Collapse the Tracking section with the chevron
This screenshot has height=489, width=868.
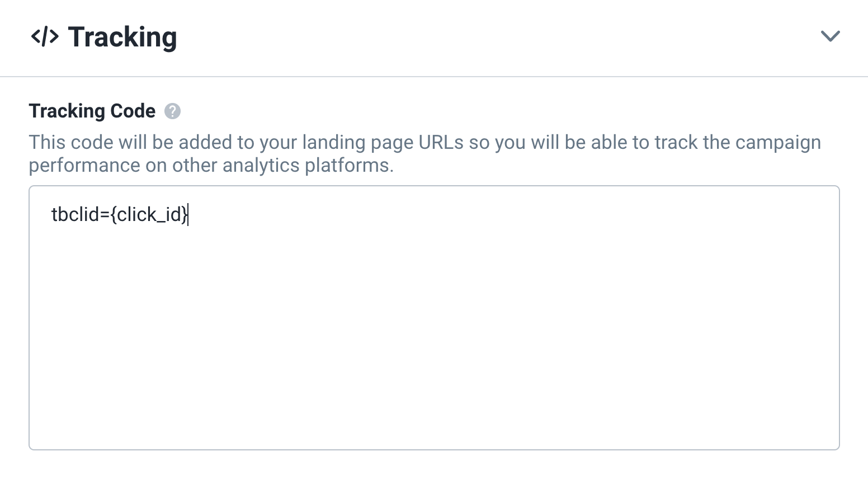pyautogui.click(x=830, y=36)
